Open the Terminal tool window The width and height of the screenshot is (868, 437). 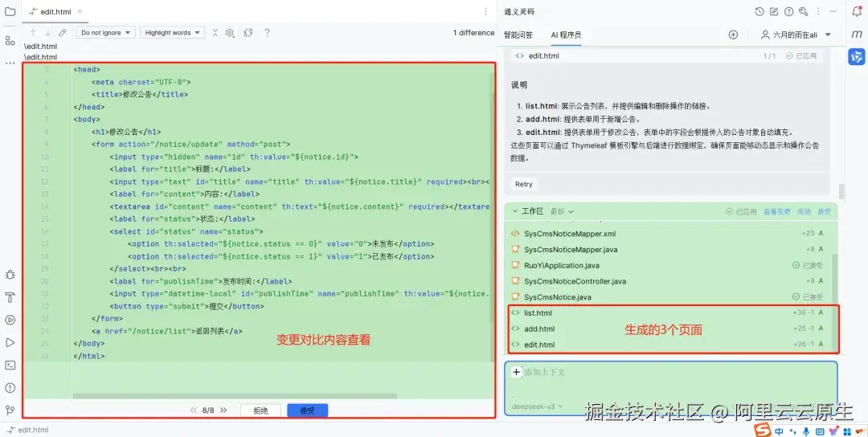coord(10,365)
